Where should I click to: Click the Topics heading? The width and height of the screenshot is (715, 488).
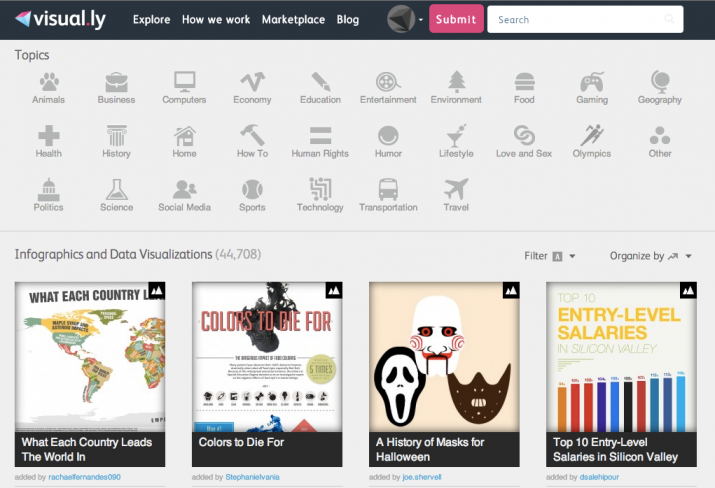pyautogui.click(x=32, y=55)
